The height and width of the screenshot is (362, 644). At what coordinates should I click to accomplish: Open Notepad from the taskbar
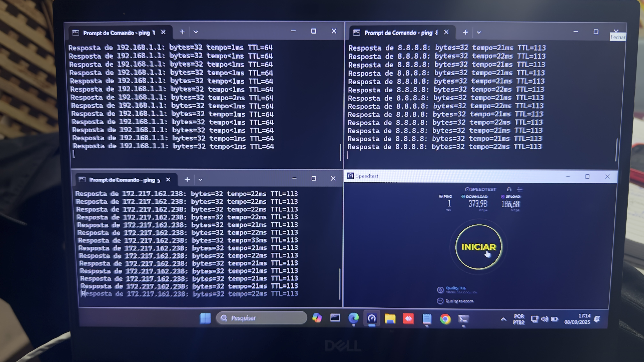pos(427,319)
